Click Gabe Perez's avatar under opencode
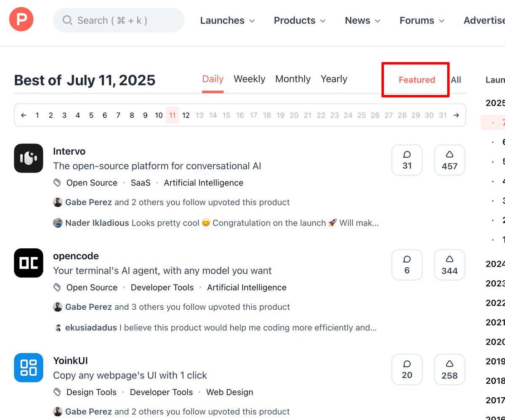 [x=58, y=307]
